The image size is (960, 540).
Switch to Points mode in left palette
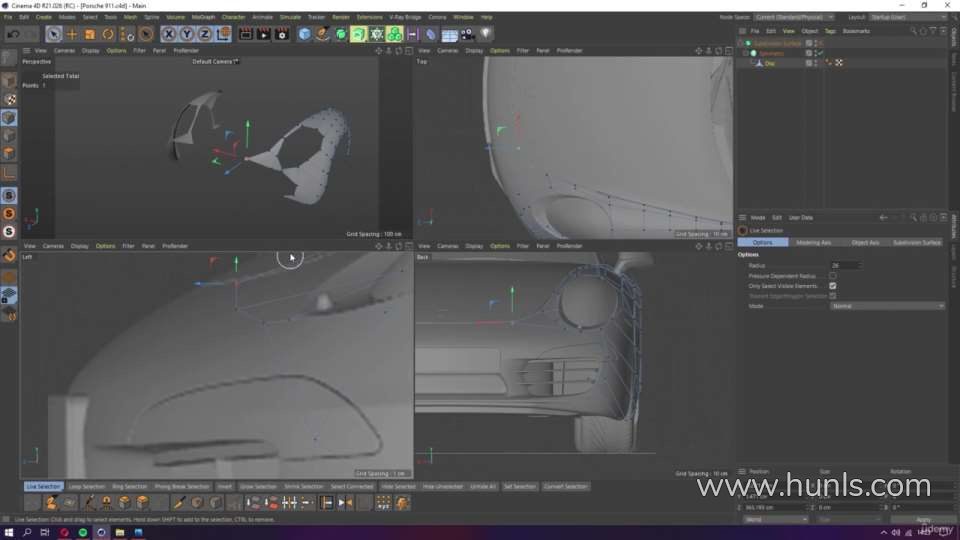coord(9,118)
